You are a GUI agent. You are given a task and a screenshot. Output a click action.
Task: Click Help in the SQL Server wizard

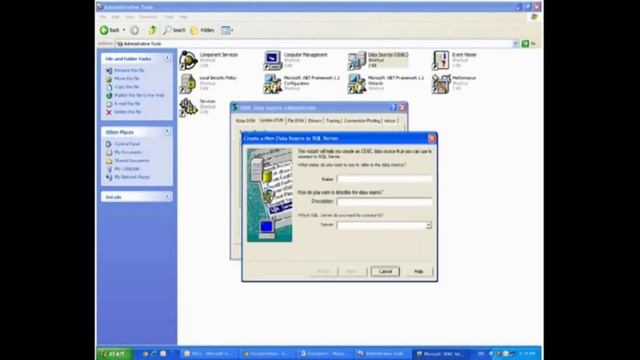(418, 271)
